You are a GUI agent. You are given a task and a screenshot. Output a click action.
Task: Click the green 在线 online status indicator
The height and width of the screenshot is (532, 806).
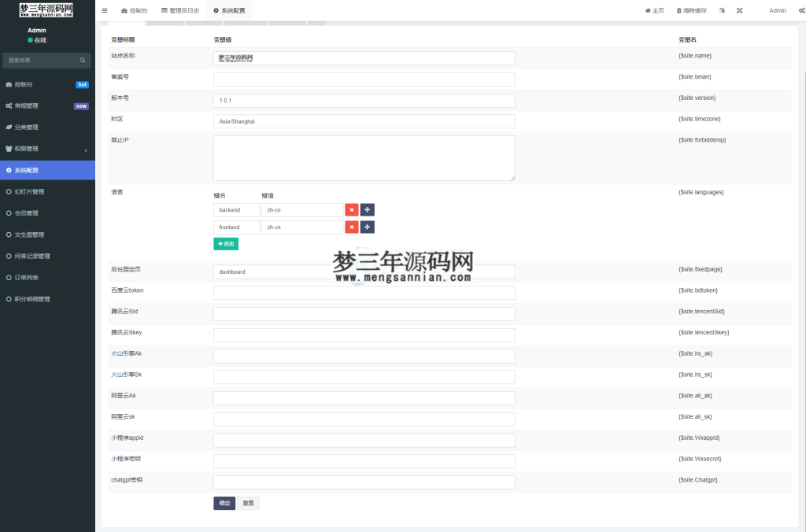37,39
